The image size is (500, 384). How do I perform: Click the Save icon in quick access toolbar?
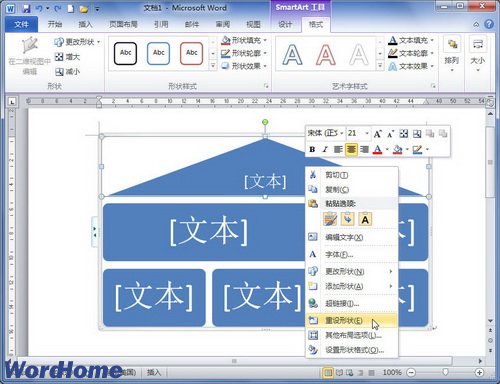point(26,9)
